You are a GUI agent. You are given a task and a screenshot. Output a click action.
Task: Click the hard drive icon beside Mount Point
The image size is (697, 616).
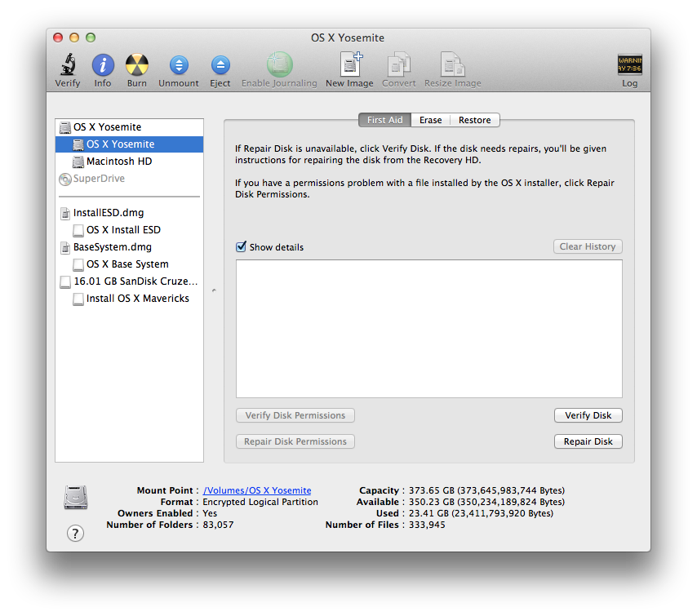(76, 498)
